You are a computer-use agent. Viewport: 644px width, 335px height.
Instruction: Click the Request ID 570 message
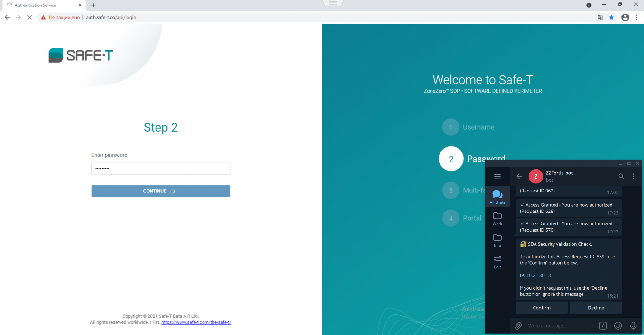coord(569,227)
